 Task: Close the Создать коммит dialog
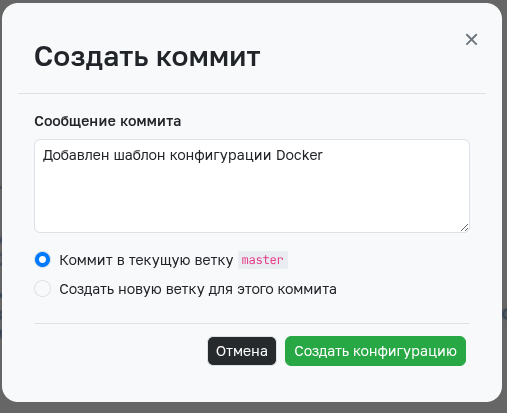coord(471,40)
